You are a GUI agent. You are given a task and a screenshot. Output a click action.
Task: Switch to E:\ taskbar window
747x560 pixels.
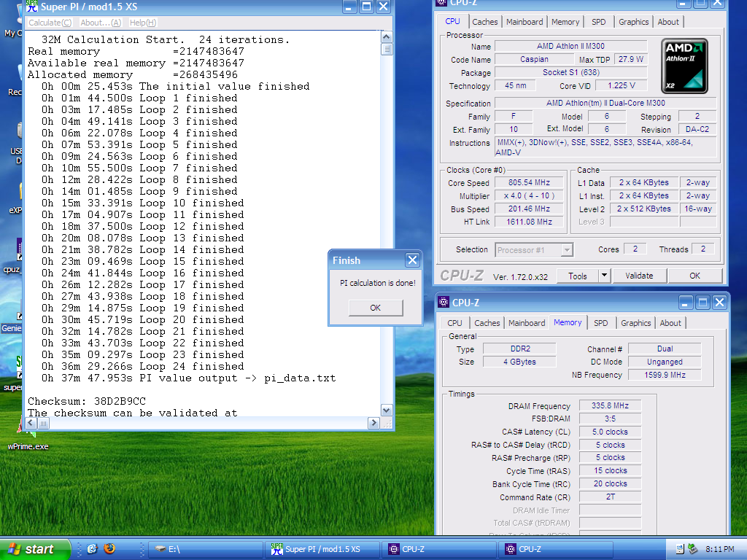pos(205,549)
